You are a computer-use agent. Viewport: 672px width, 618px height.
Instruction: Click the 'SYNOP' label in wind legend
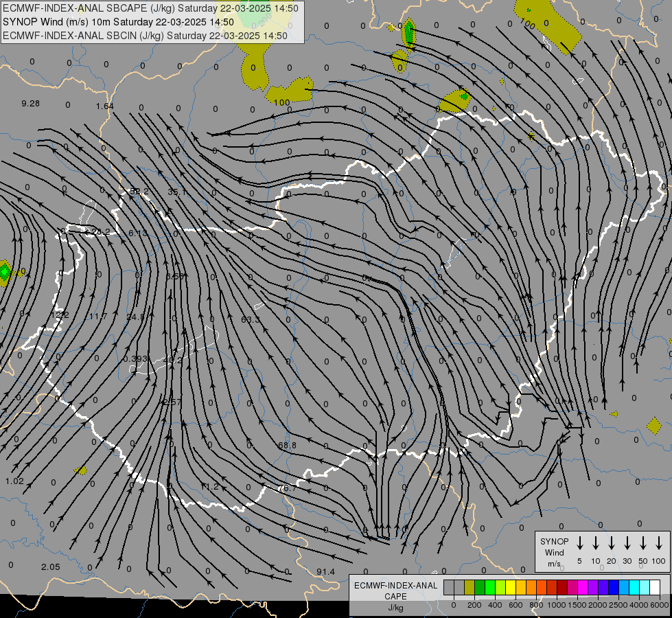point(554,541)
